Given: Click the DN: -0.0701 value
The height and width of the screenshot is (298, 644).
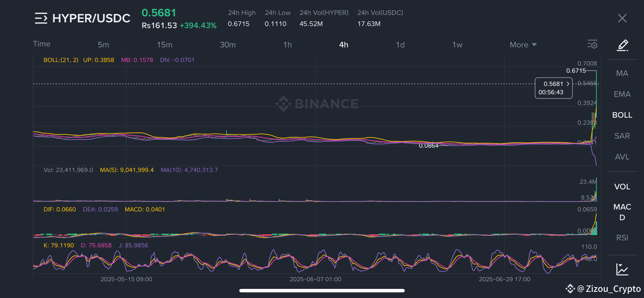Looking at the screenshot, I should (x=177, y=60).
